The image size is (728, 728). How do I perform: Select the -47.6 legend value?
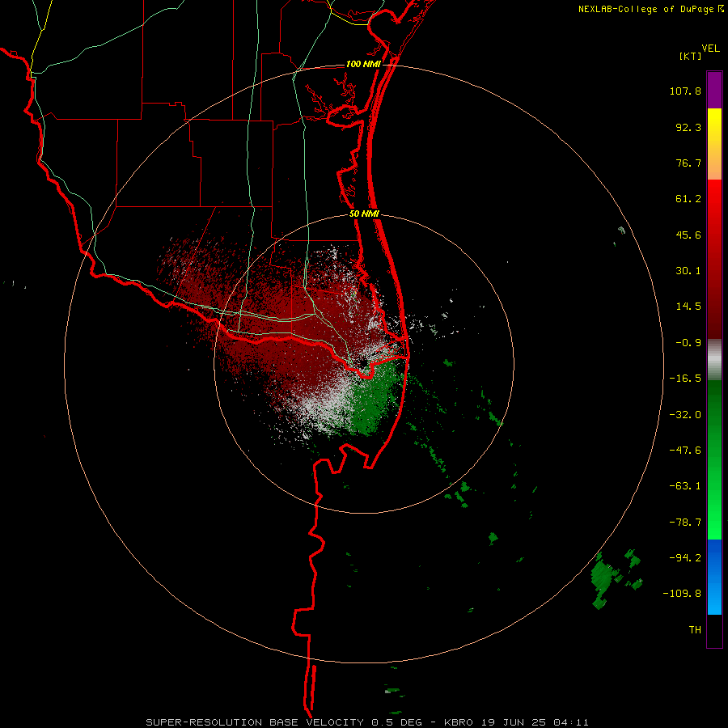(x=685, y=451)
